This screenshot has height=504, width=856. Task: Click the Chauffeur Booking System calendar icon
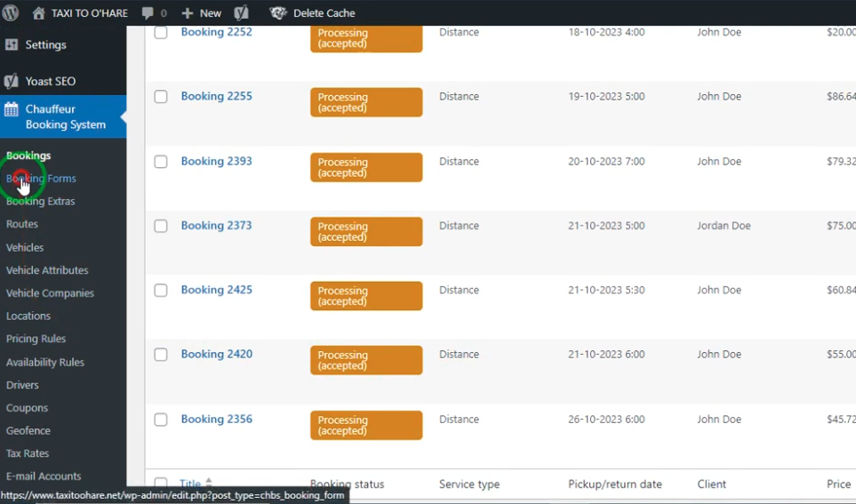point(12,110)
